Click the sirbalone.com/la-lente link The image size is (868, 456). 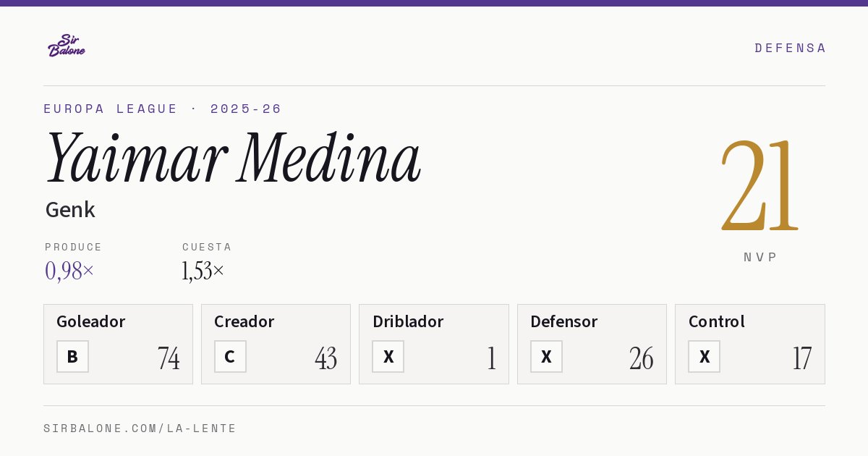click(x=140, y=428)
